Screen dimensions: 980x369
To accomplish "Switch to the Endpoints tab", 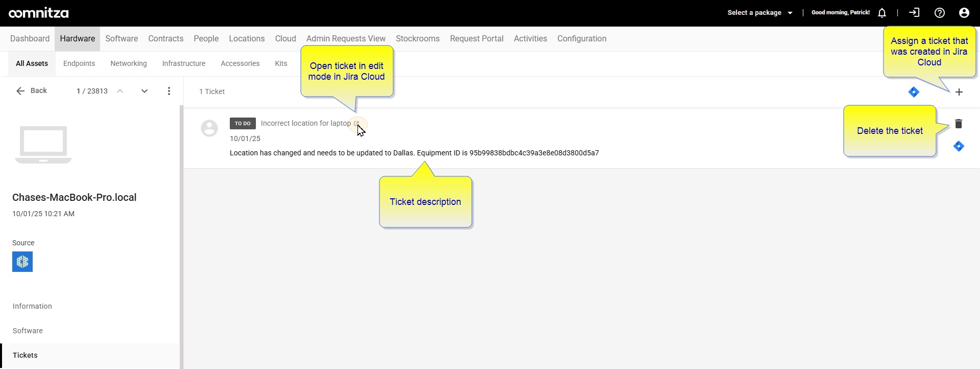I will tap(79, 64).
